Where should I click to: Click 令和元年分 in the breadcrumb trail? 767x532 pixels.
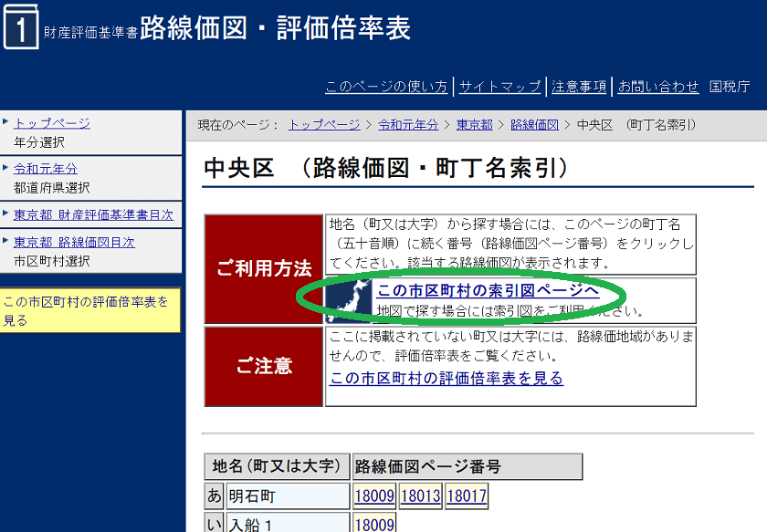click(408, 124)
